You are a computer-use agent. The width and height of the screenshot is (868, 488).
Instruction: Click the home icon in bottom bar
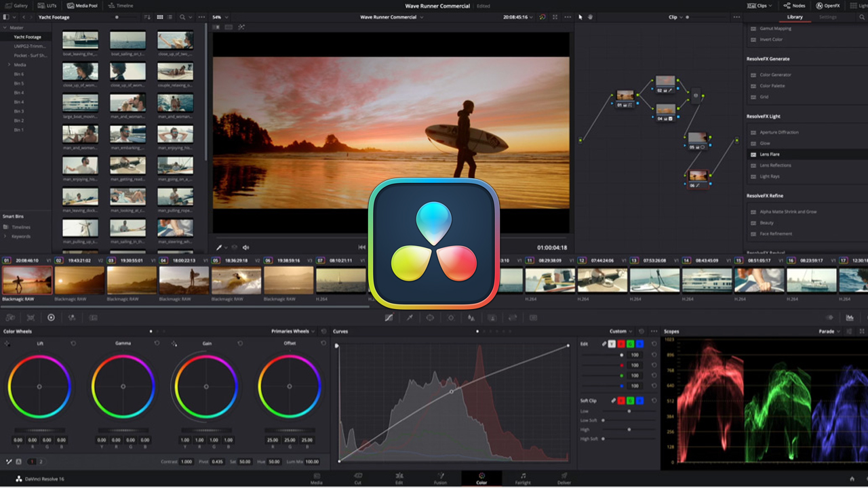[x=852, y=479]
